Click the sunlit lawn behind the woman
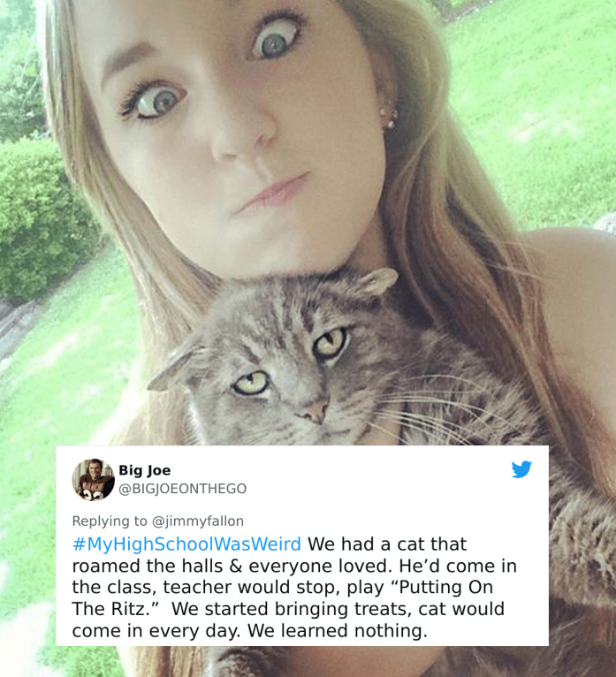The height and width of the screenshot is (677, 616). [x=540, y=108]
